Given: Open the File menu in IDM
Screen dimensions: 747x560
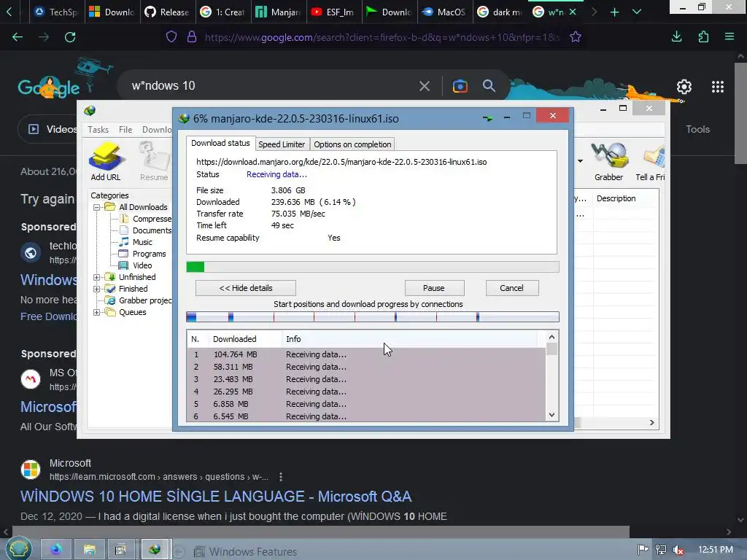Looking at the screenshot, I should tap(125, 130).
